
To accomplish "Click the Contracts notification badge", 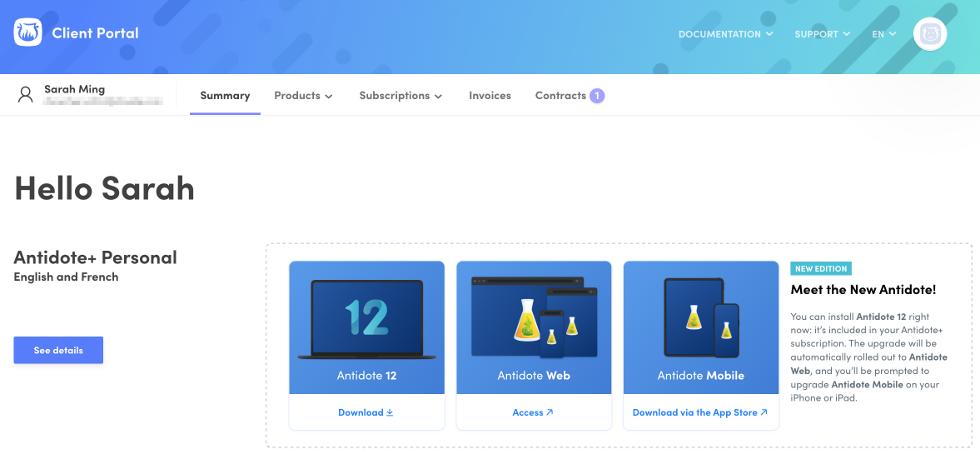I will [596, 96].
